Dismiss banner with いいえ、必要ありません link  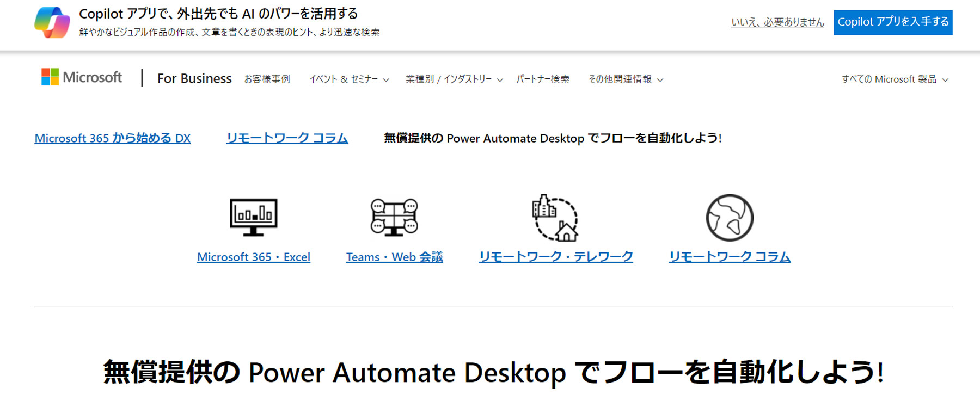[777, 22]
